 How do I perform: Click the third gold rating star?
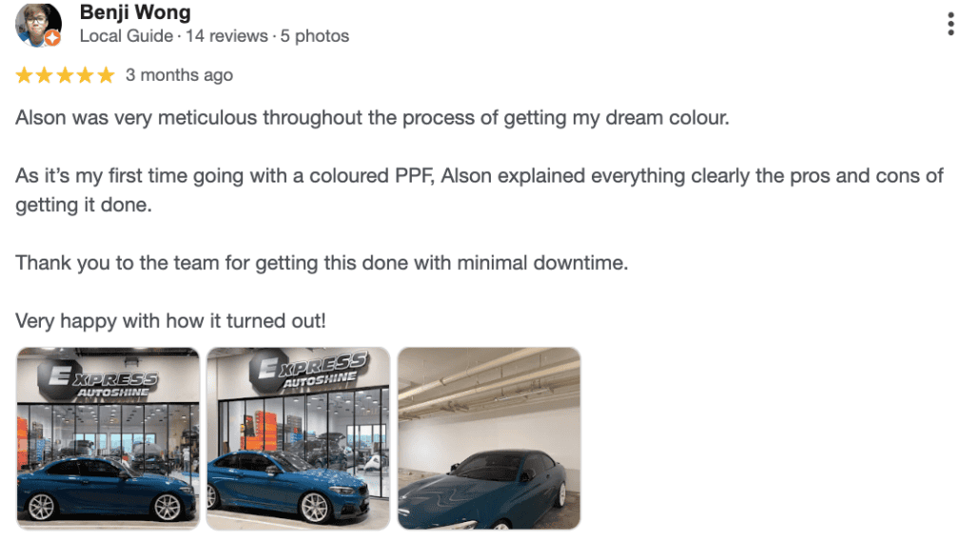click(65, 76)
